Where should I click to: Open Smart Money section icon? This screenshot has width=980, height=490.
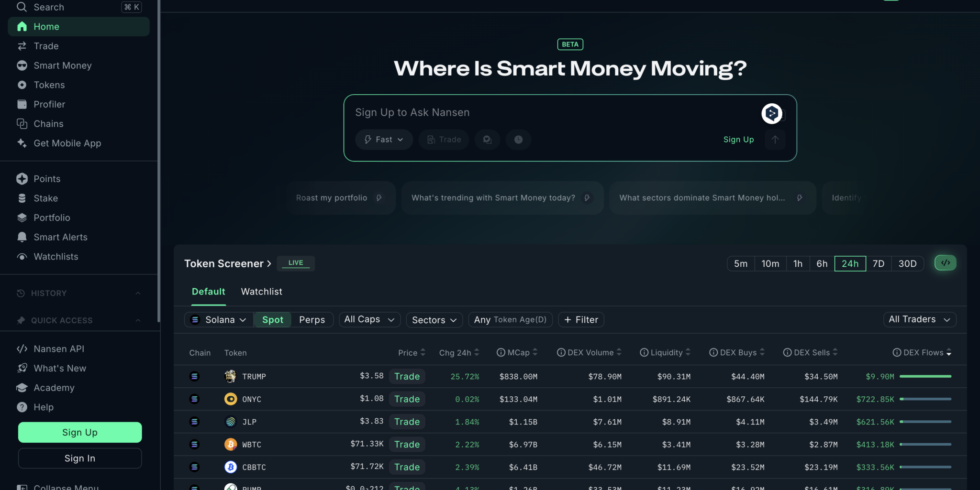(x=22, y=65)
